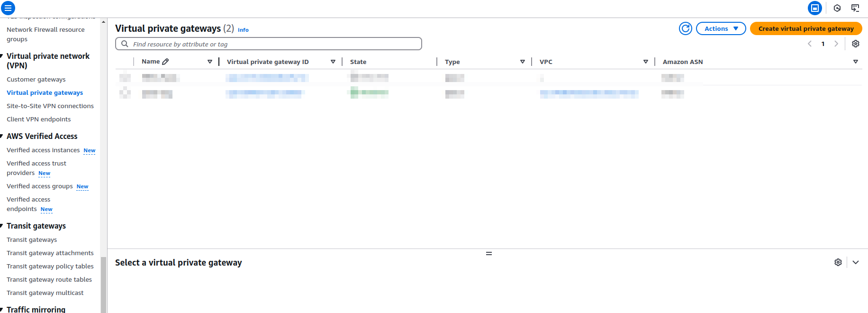This screenshot has width=868, height=313.
Task: Open the hamburger navigation menu
Action: [x=8, y=8]
